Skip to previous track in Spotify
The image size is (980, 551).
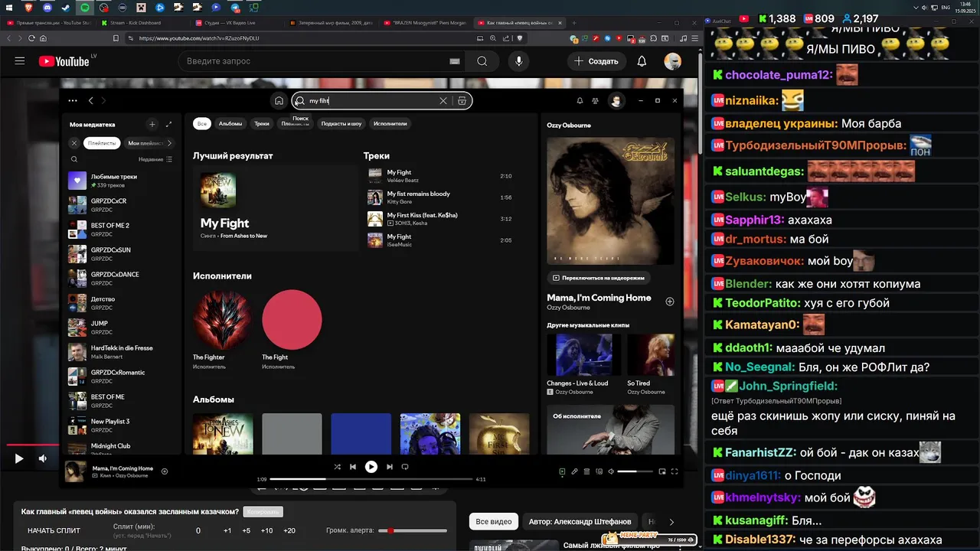353,467
